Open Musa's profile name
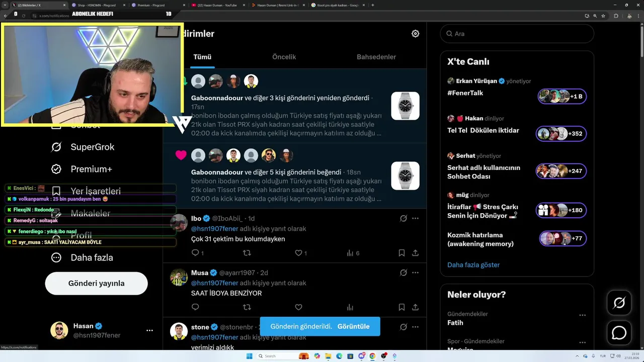Screen dimensions: 644x362 coord(200,273)
